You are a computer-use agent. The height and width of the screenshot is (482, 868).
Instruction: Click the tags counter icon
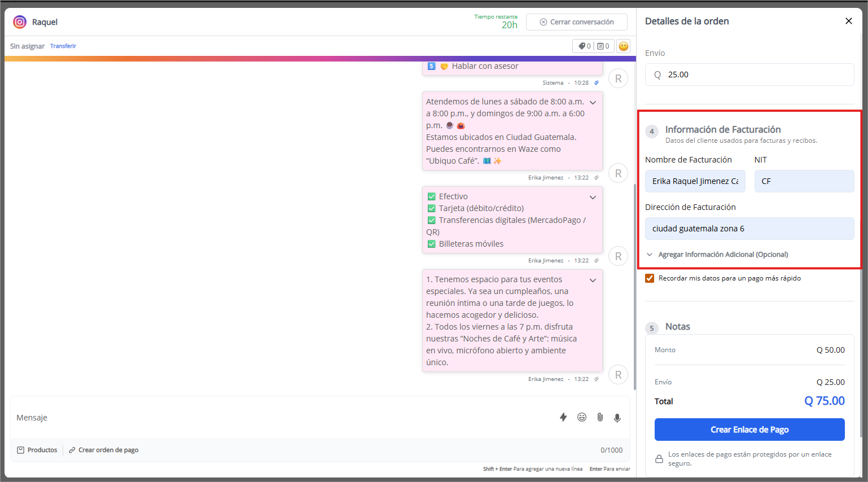tap(585, 46)
